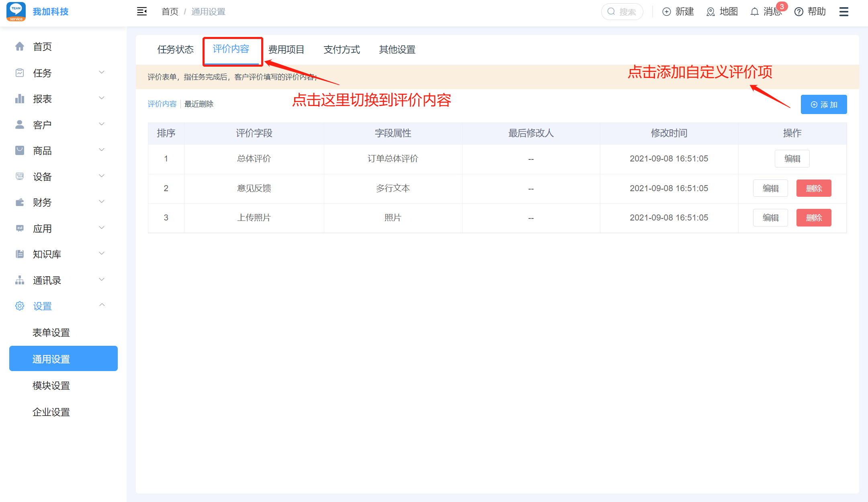Screen dimensions: 868x502
Task: Delete the 意见反馈 evaluation row
Action: coord(813,188)
